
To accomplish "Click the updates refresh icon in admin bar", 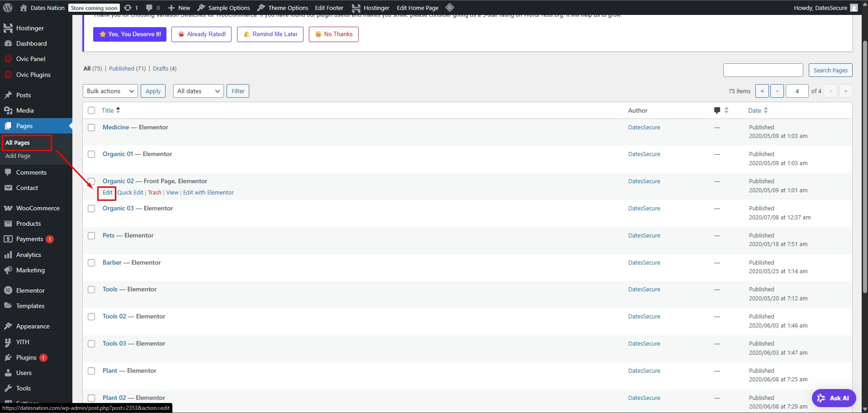I will (x=128, y=8).
